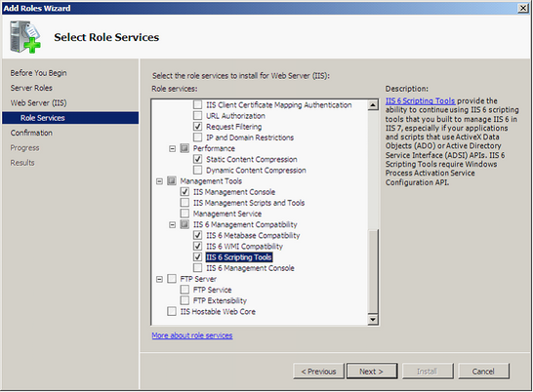533x392 pixels.
Task: Close the Add Roles Wizard window
Action: tap(523, 8)
